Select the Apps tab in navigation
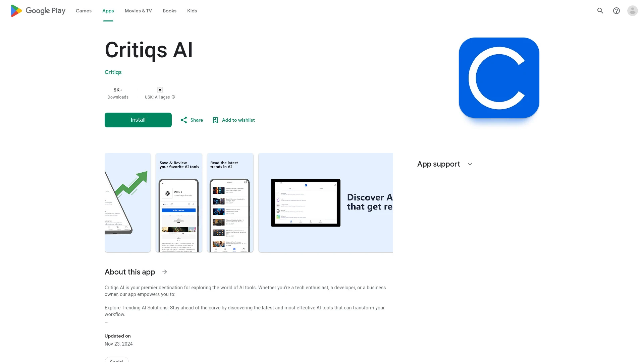644x362 pixels. tap(108, 11)
